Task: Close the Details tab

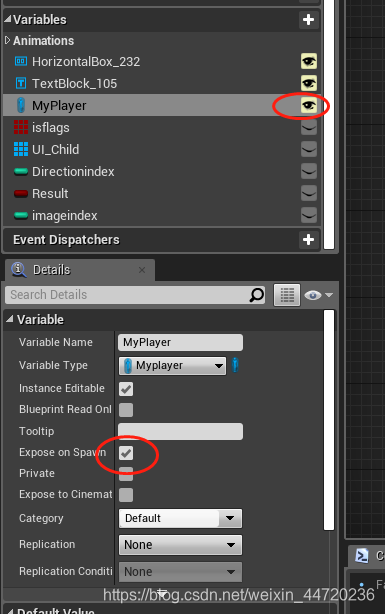Action: [142, 270]
